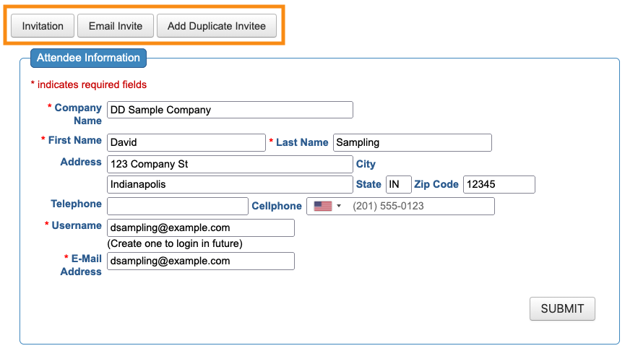Select the Zip Code input
The height and width of the screenshot is (364, 638).
click(x=499, y=185)
